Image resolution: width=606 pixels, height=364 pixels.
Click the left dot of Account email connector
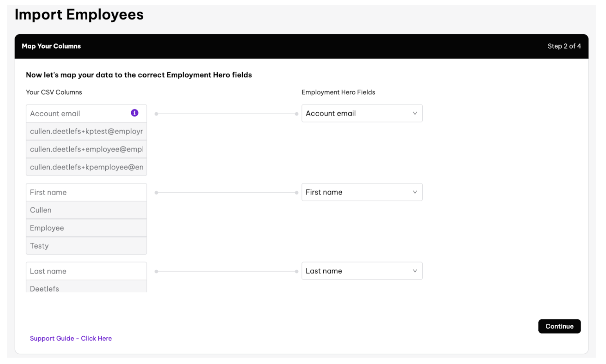[x=156, y=114]
